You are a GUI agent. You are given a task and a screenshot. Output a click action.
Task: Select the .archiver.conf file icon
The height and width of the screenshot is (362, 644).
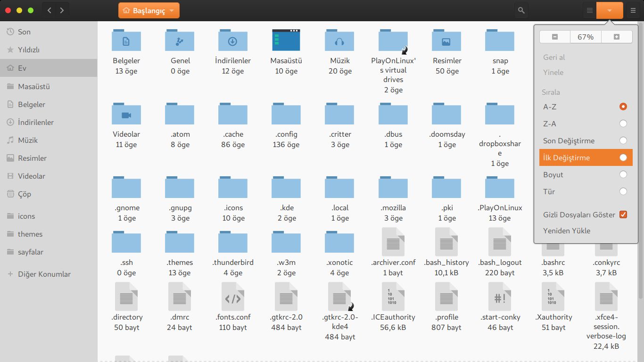[x=393, y=242]
